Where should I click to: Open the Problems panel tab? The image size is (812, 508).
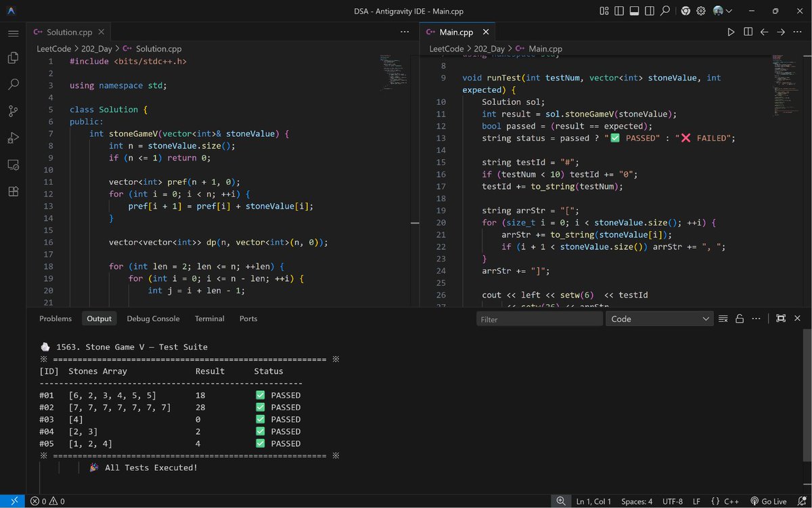click(x=55, y=318)
